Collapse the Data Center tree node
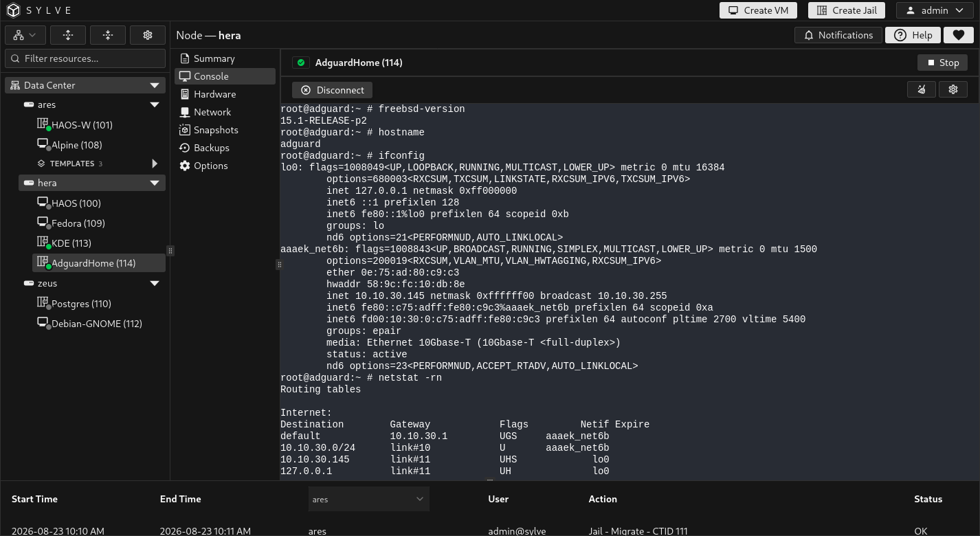 point(155,85)
